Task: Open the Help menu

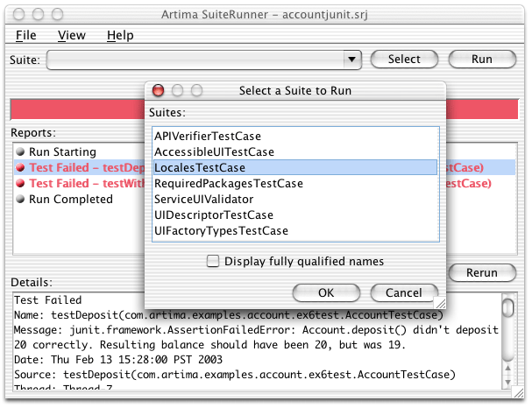Action: (x=120, y=35)
